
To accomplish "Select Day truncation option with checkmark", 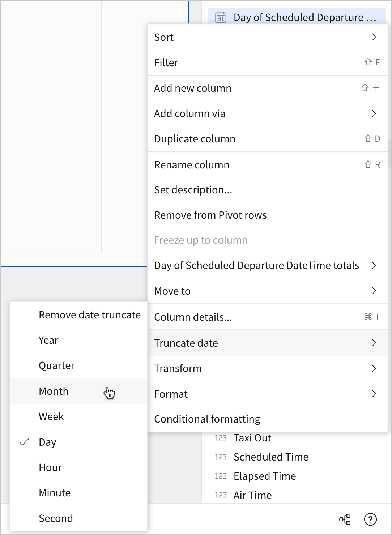I will coord(47,442).
